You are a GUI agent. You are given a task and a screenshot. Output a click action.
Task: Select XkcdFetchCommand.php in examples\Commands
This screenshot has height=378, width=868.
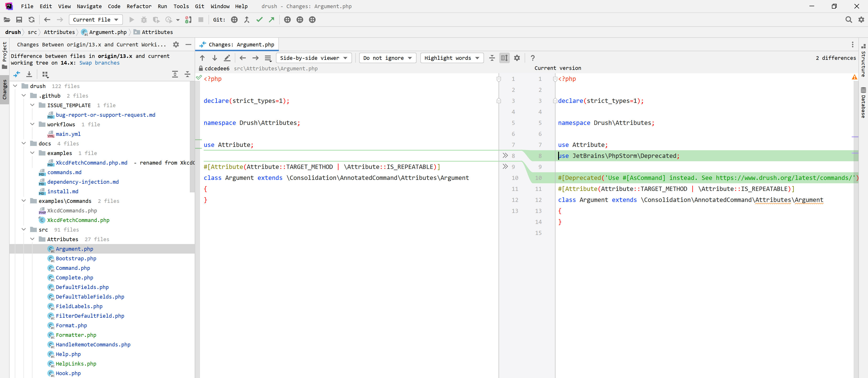pyautogui.click(x=78, y=220)
